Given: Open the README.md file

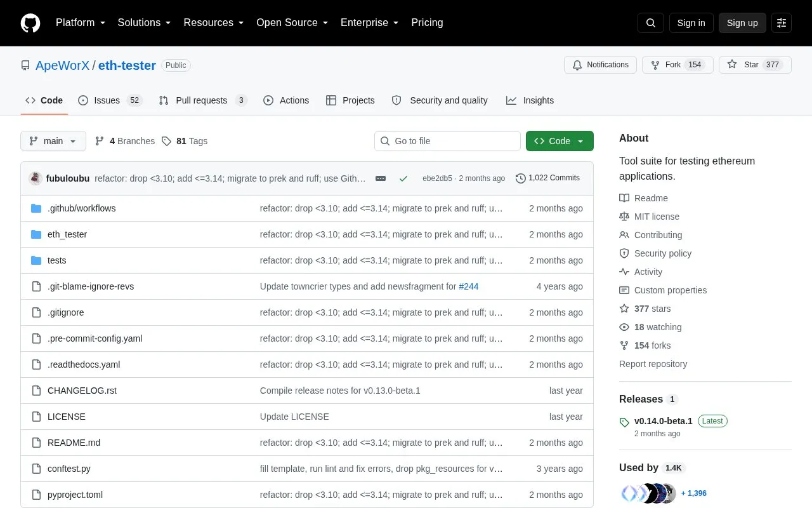Looking at the screenshot, I should 74,443.
